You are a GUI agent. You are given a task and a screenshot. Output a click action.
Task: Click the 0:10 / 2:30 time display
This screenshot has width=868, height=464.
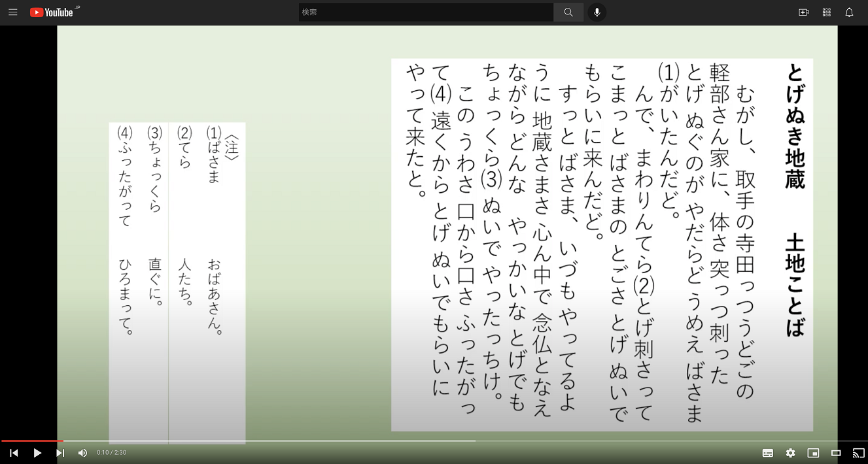pos(111,453)
